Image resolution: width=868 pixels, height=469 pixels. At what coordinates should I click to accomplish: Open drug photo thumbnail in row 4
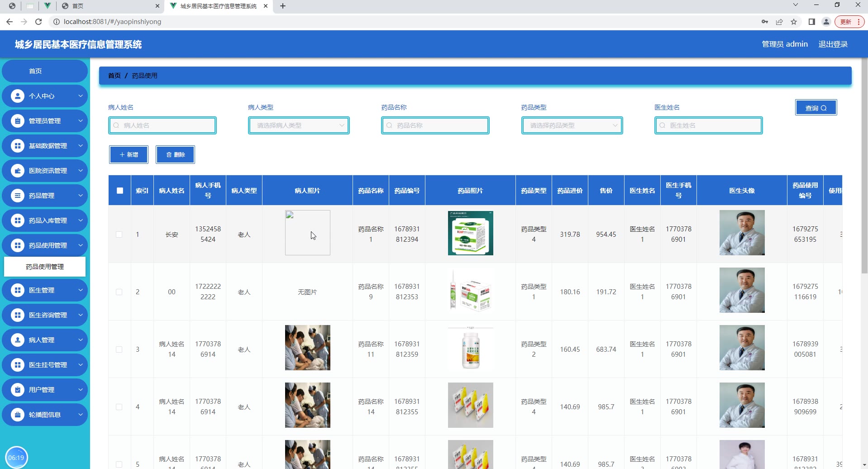(x=471, y=405)
